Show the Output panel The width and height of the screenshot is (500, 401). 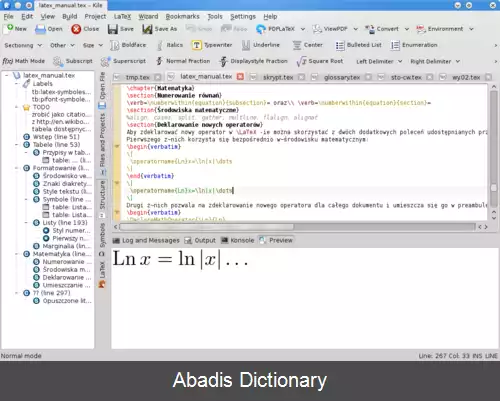pos(200,240)
